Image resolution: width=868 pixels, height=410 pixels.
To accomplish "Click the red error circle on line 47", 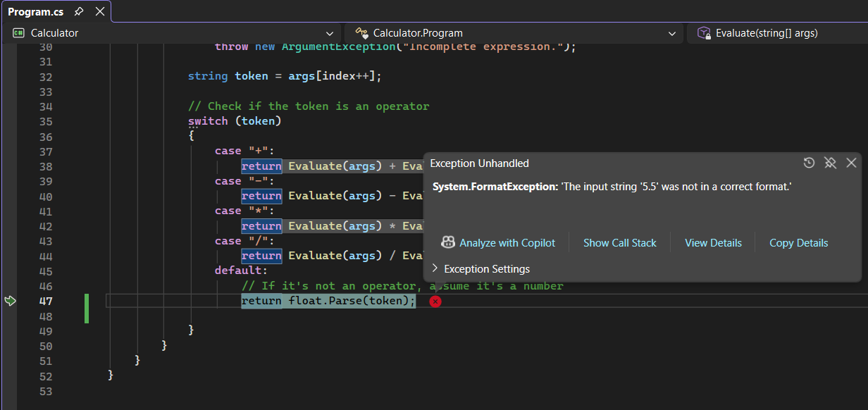I will 435,301.
